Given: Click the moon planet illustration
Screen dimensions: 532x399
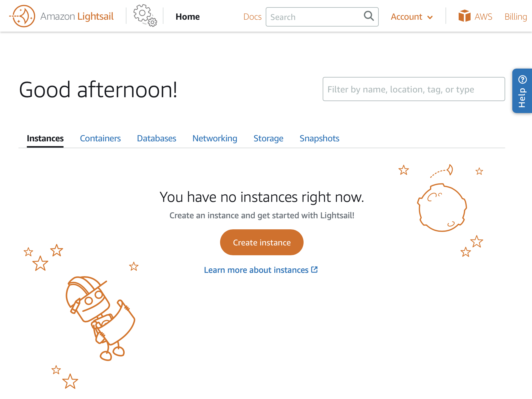Looking at the screenshot, I should point(442,208).
